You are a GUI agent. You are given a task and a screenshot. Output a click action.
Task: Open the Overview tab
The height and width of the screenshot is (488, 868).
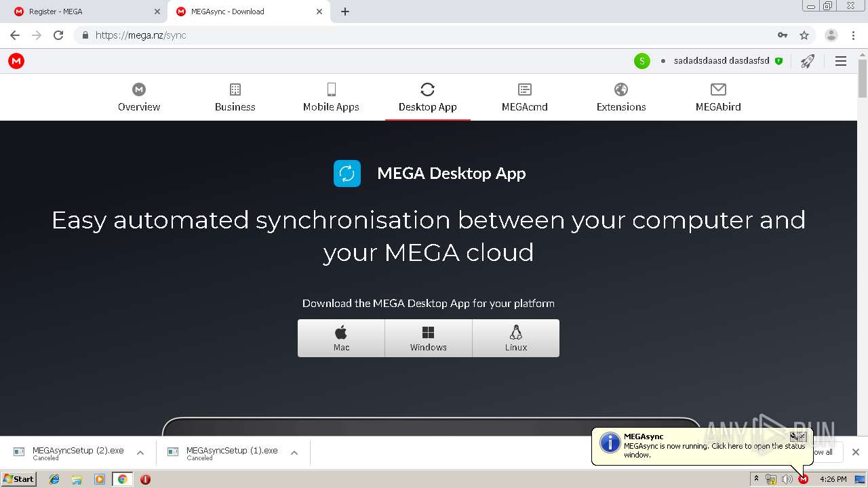click(139, 98)
